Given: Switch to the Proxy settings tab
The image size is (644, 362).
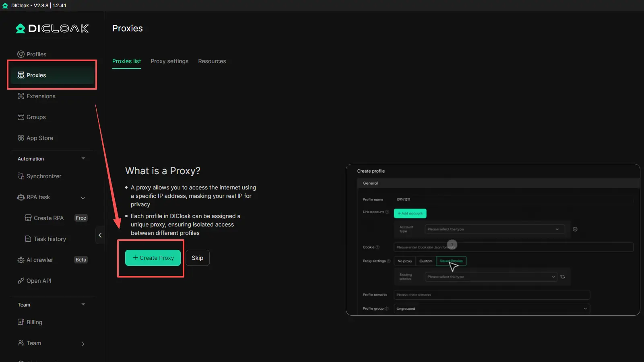Looking at the screenshot, I should coord(169,61).
